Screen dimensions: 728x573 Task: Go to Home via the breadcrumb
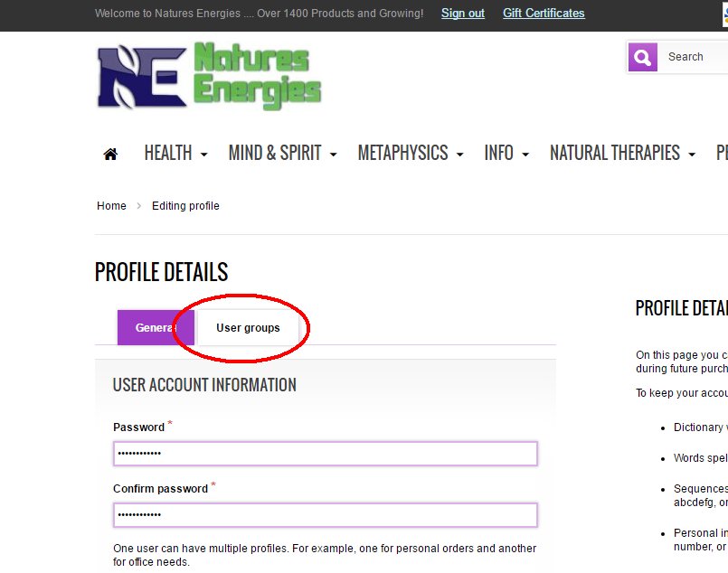pyautogui.click(x=111, y=206)
